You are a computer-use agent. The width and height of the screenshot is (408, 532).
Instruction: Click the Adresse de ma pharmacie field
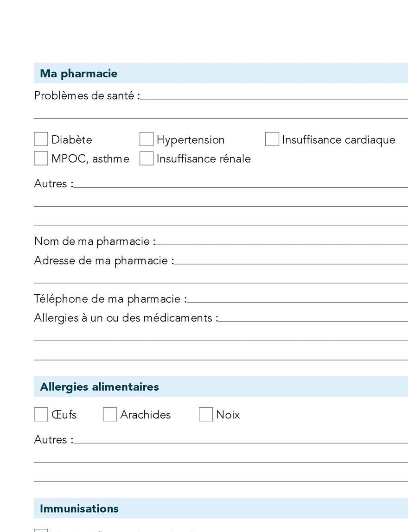[291, 260]
